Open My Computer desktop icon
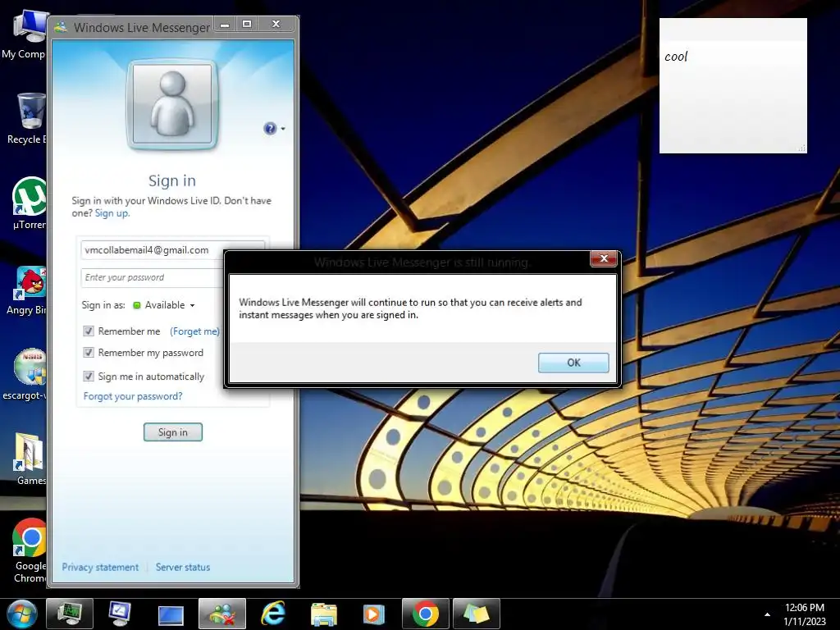The width and height of the screenshot is (840, 630). click(25, 34)
